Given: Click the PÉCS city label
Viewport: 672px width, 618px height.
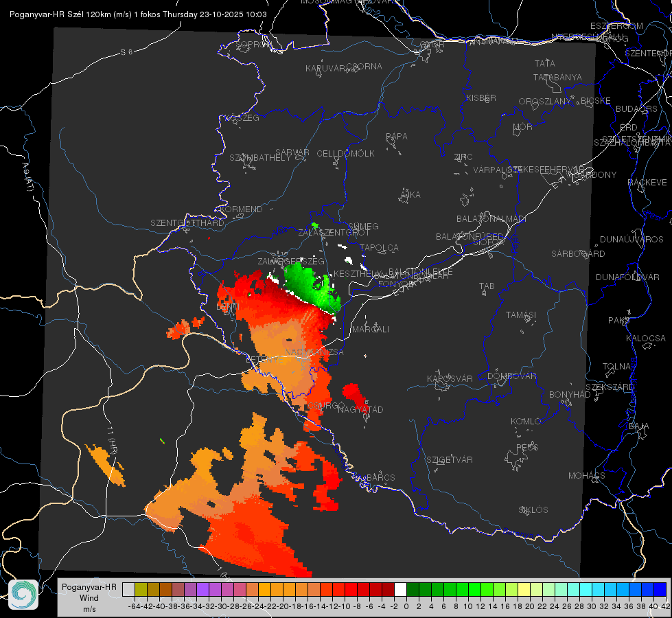Looking at the screenshot, I should (x=527, y=448).
